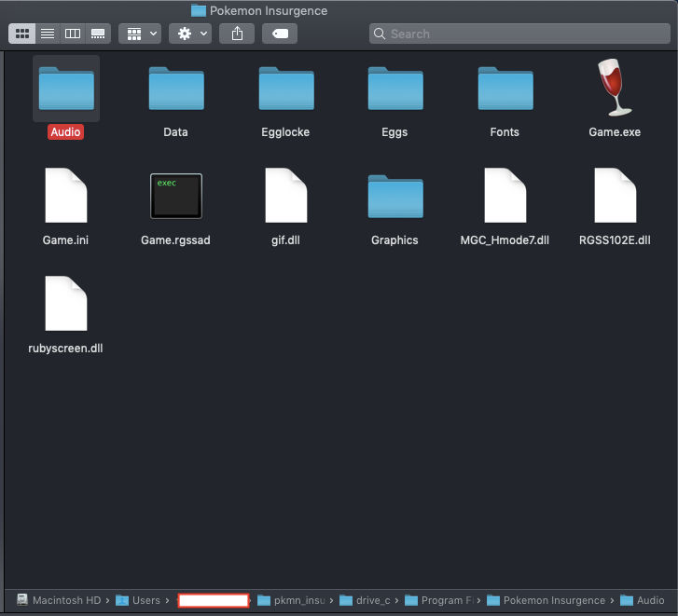Click the Data name label
This screenshot has height=616, width=678.
pos(175,132)
